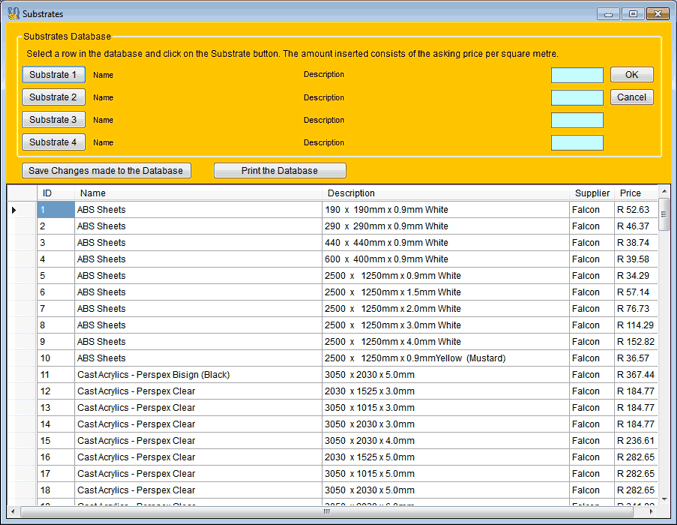Click the Substrates window title icon

tap(13, 14)
